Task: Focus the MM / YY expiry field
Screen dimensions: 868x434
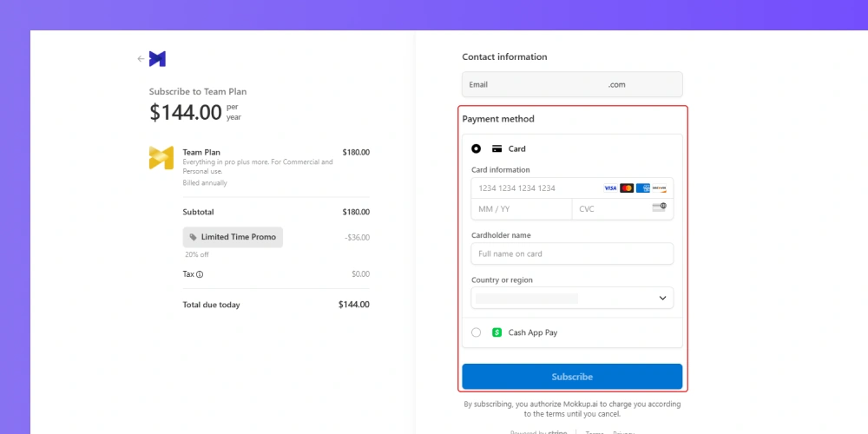Action: (522, 209)
